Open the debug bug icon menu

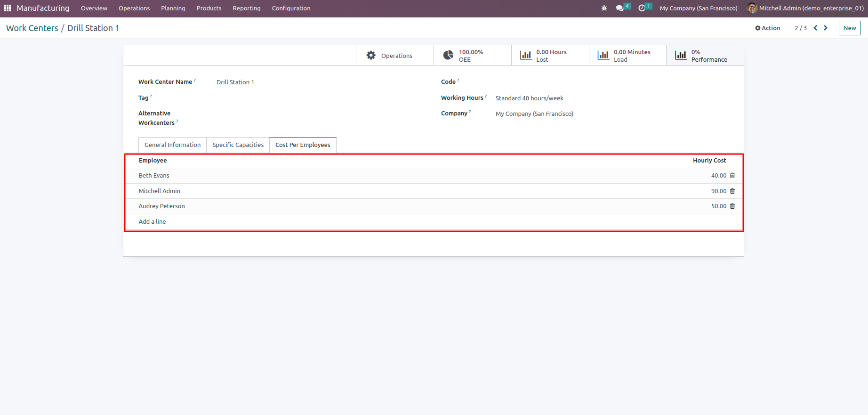604,8
